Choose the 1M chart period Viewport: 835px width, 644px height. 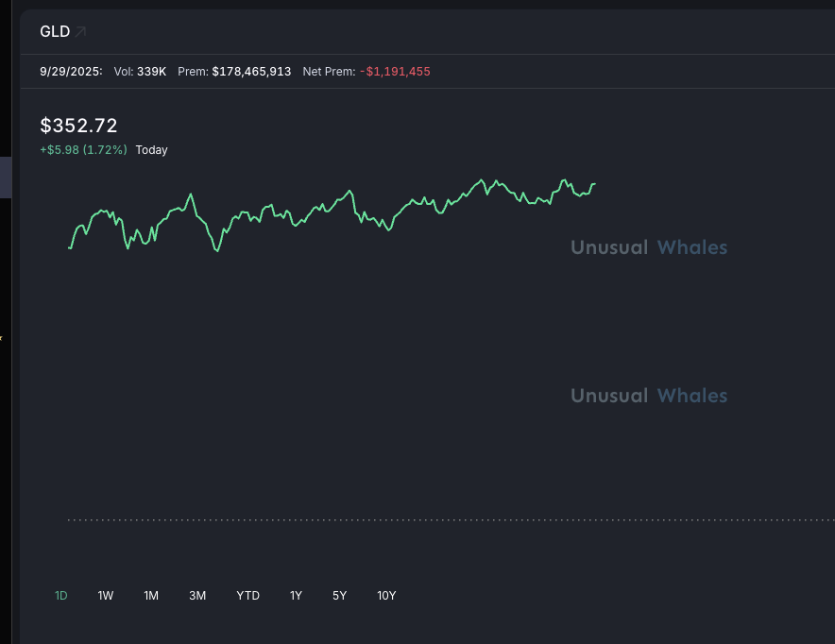151,596
